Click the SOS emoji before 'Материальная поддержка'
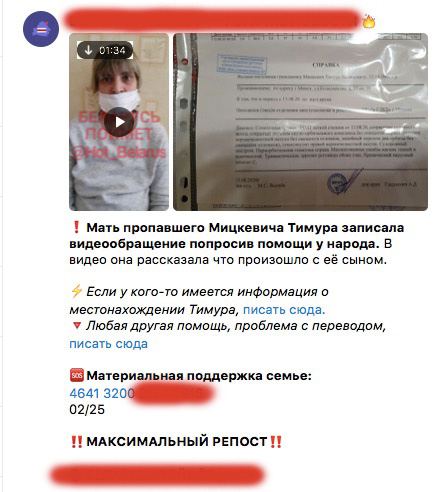Image resolution: width=448 pixels, height=492 pixels. (77, 376)
